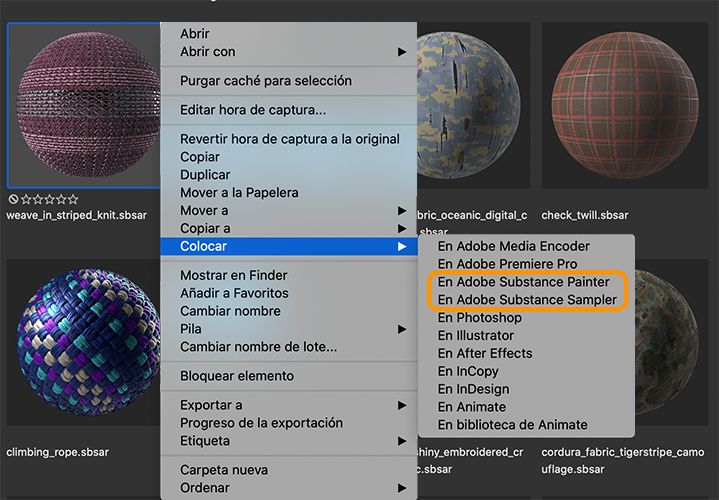The width and height of the screenshot is (719, 500).
Task: Click the climbing_rope.sbsar filename
Action: 57,452
